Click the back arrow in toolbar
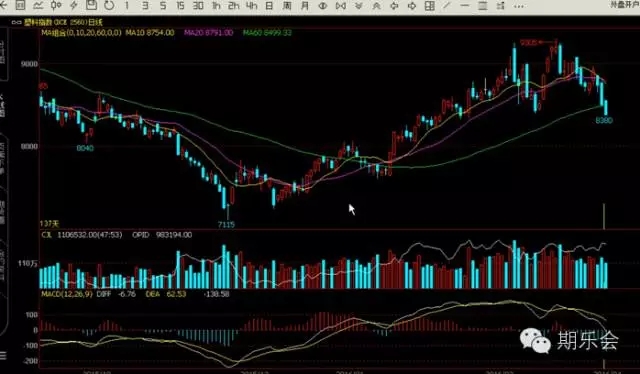The image size is (640, 374). click(3, 5)
